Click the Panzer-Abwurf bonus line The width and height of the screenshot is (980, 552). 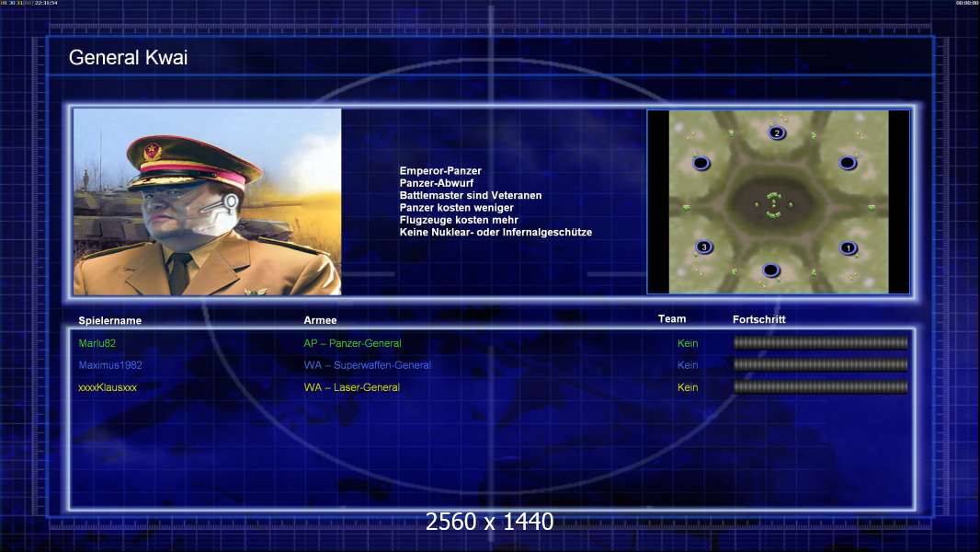[437, 183]
